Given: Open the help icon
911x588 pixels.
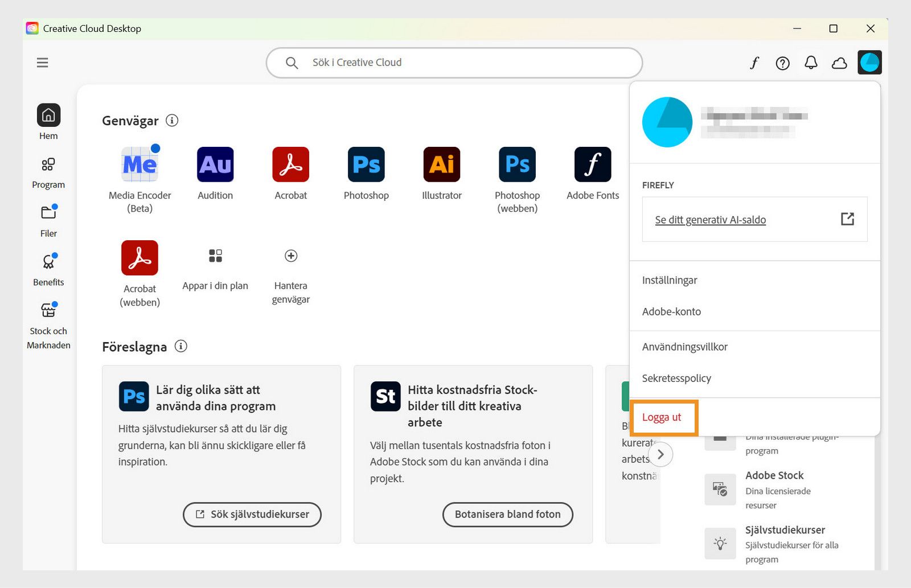Looking at the screenshot, I should (782, 63).
